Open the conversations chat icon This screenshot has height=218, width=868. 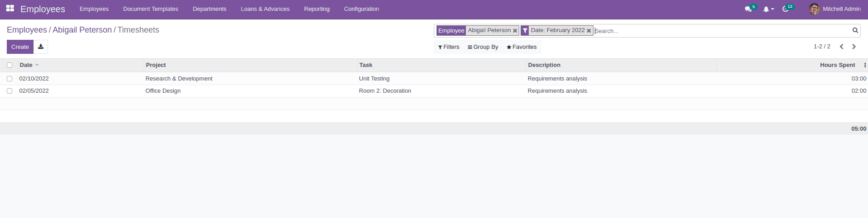[748, 9]
